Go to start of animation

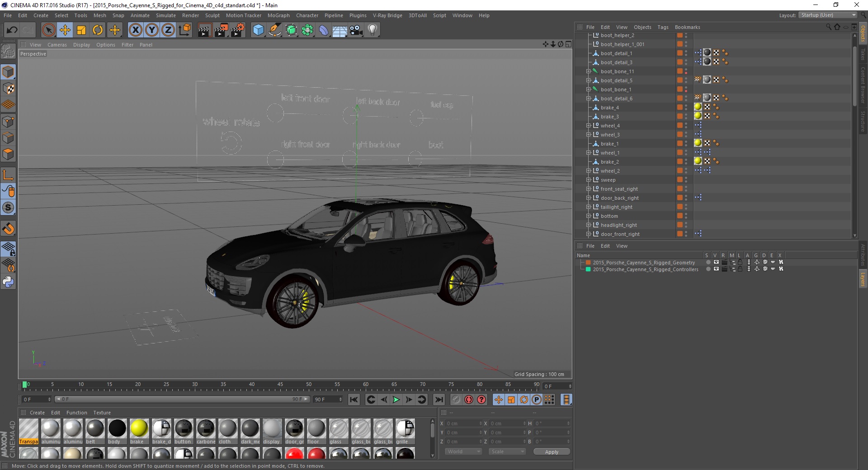point(354,399)
